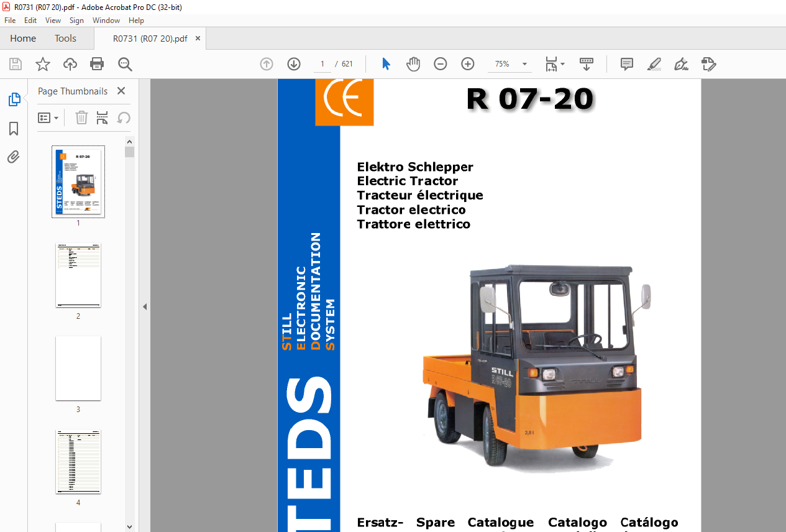Select the Highlight text pen tool
Image resolution: width=786 pixels, height=532 pixels.
(654, 64)
